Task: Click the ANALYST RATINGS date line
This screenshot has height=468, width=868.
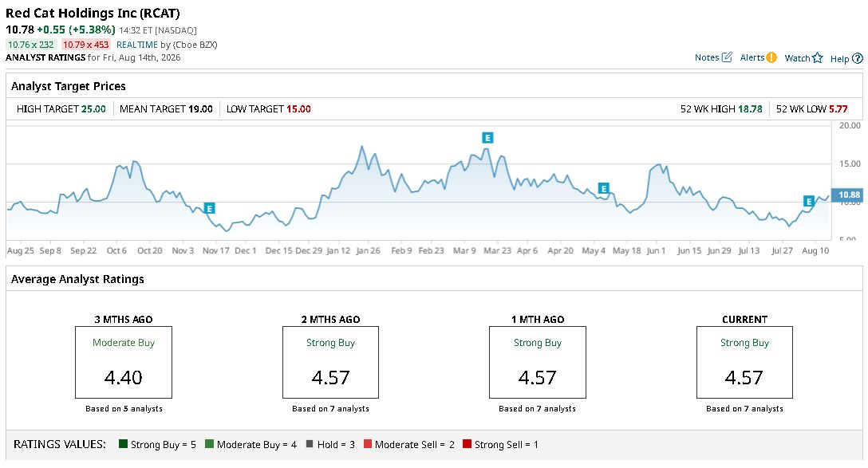Action: (x=93, y=57)
